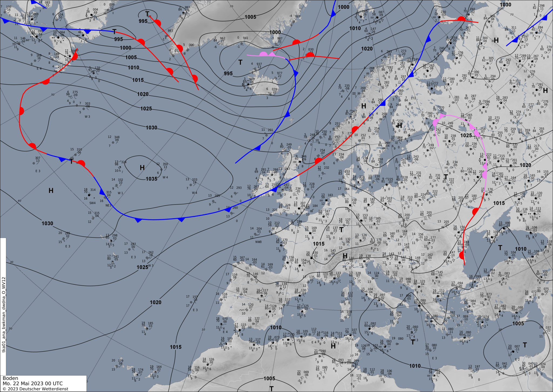
Task: Select the H marker below the top-right 1030 label
Action: [x=496, y=40]
